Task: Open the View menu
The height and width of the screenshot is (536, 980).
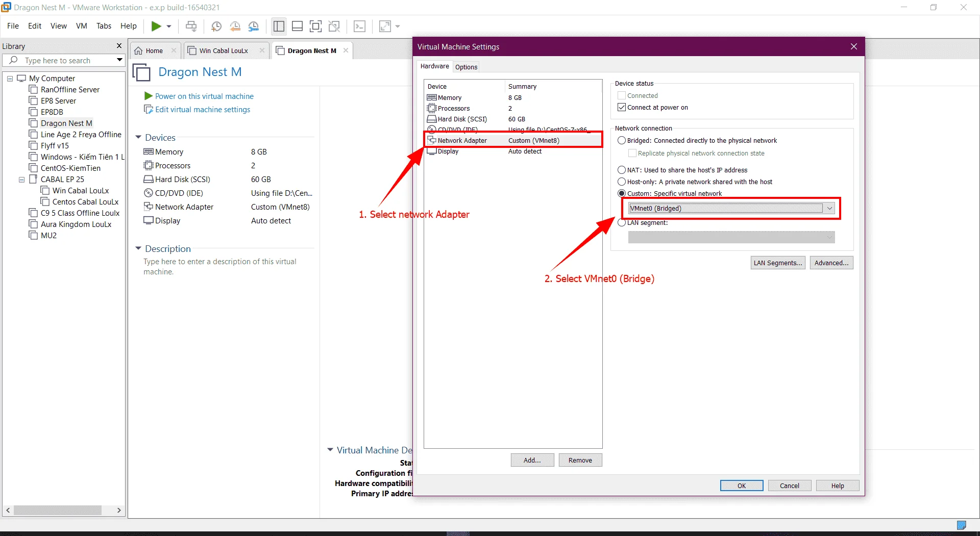Action: click(59, 26)
